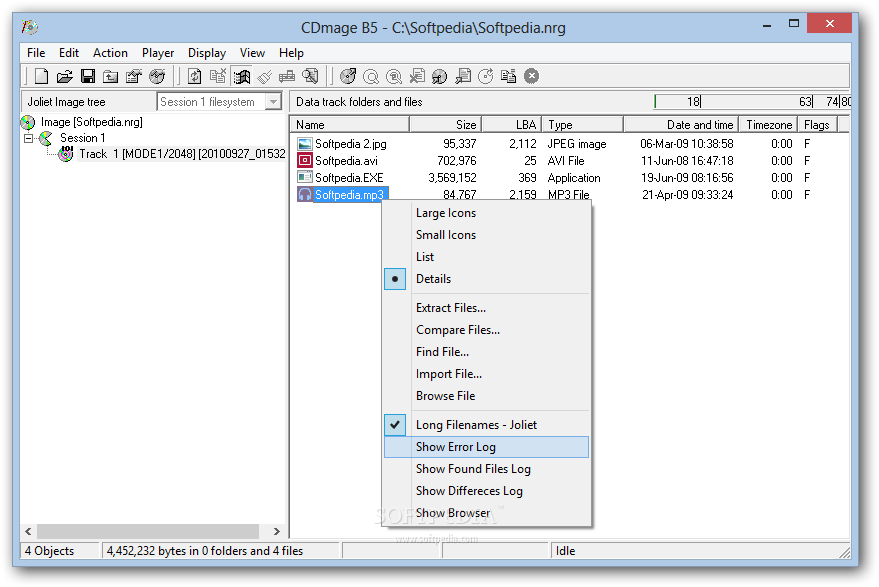Click the Softpedia 2.jpg image file icon

[x=304, y=144]
